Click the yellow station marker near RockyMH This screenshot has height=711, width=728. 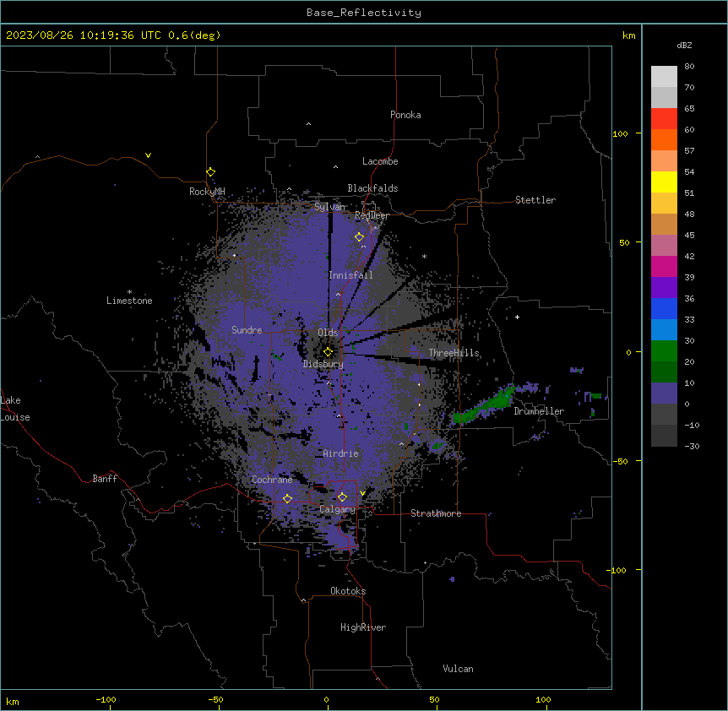[x=211, y=171]
